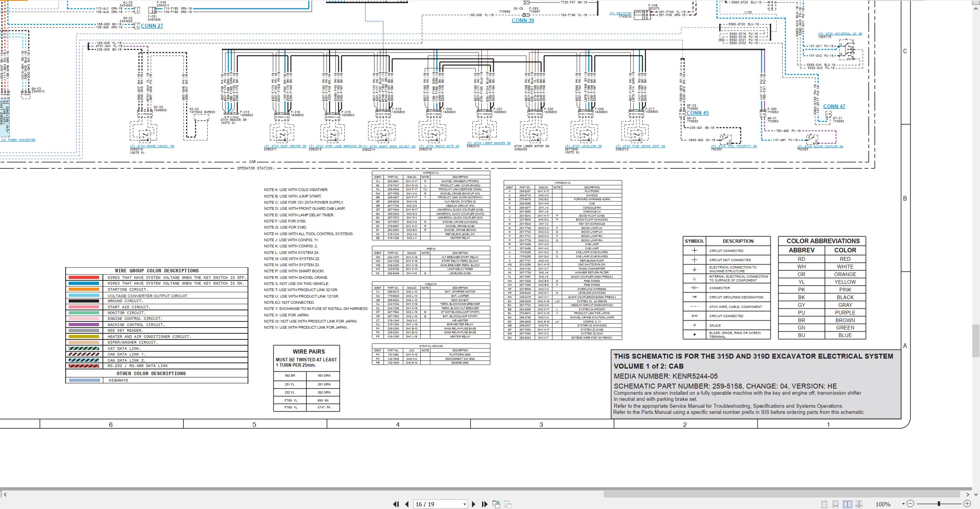The height and width of the screenshot is (509, 980).
Task: Follow the ATCH TOOL PRIORITY SW link
Action: tap(734, 146)
